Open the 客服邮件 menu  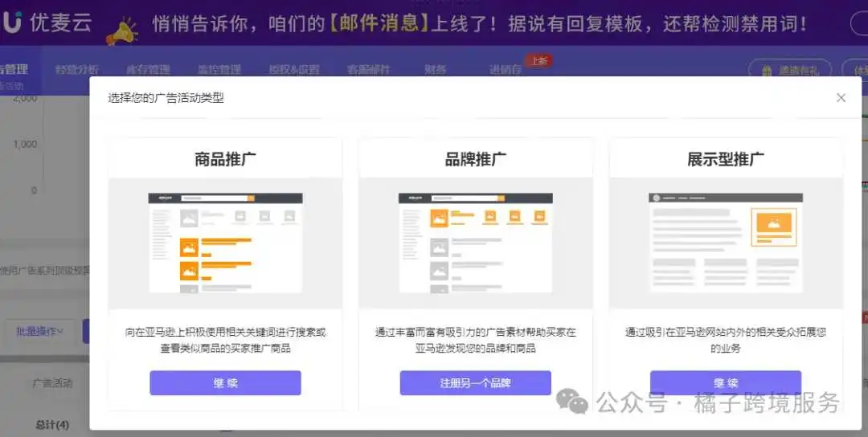369,70
